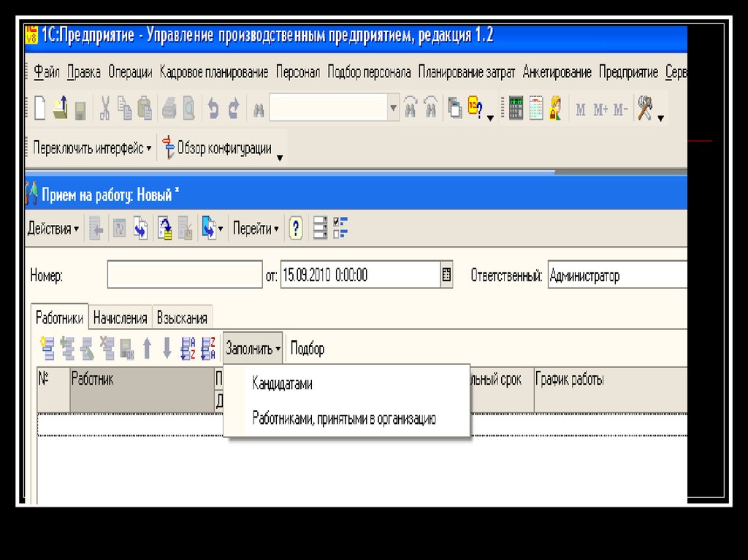Screen dimensions: 748x560
Task: Click Add row icon in Работники table
Action: (49, 349)
